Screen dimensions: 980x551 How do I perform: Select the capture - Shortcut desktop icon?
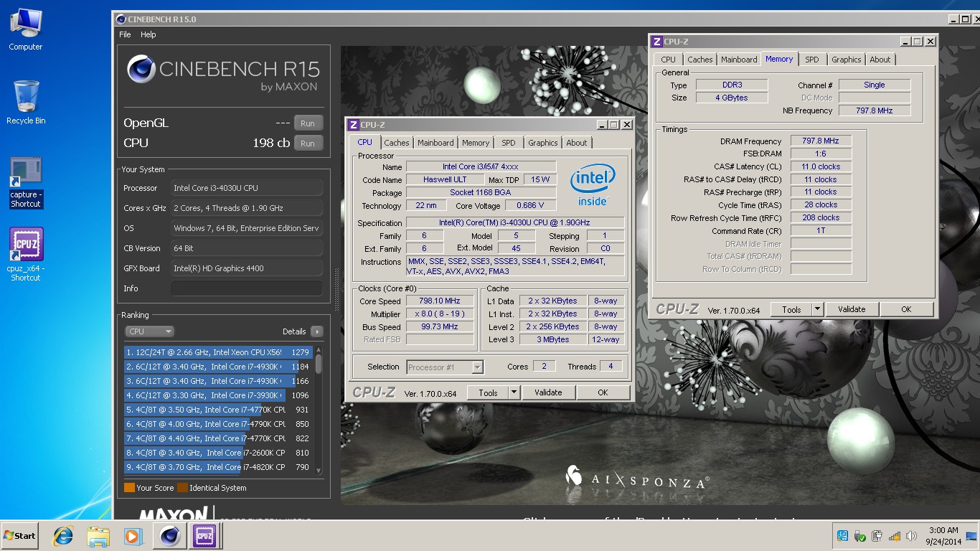[x=26, y=183]
